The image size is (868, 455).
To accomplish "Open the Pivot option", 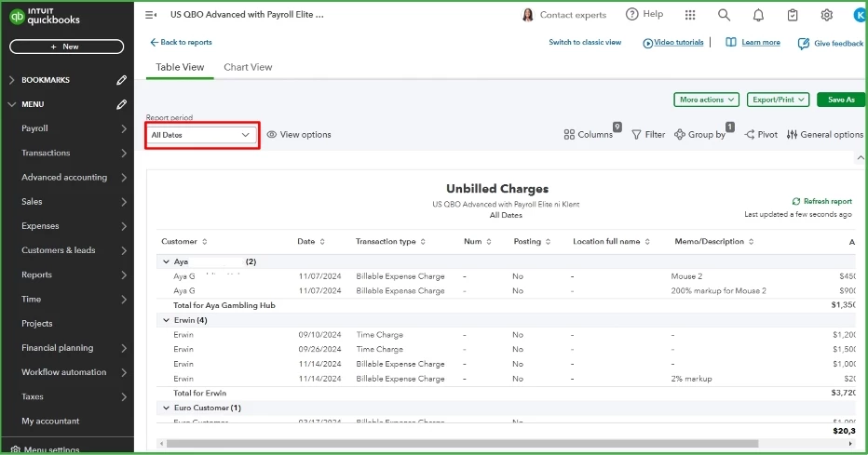I will (x=761, y=134).
